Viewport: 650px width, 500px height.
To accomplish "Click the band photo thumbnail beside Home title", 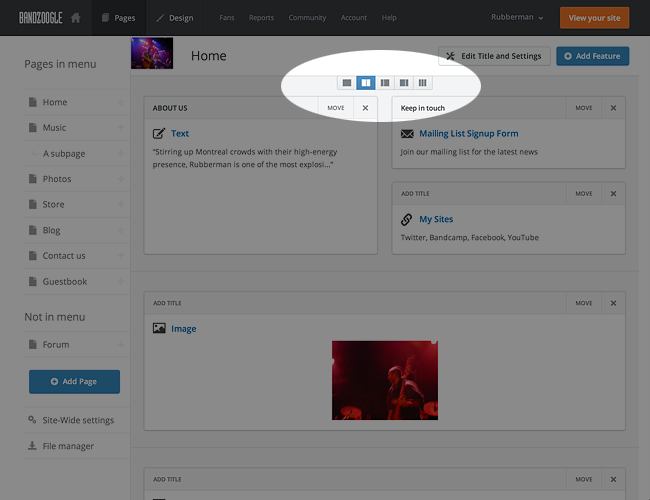I will pos(152,53).
